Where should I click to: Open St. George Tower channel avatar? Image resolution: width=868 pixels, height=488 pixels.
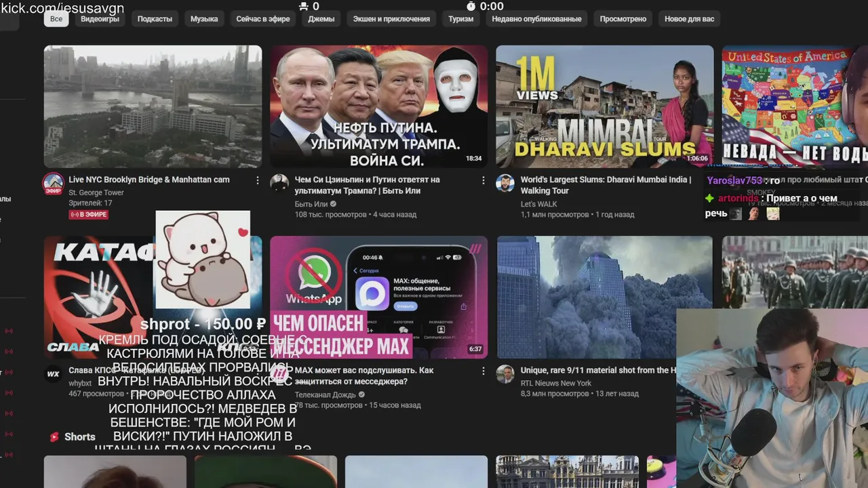point(53,183)
